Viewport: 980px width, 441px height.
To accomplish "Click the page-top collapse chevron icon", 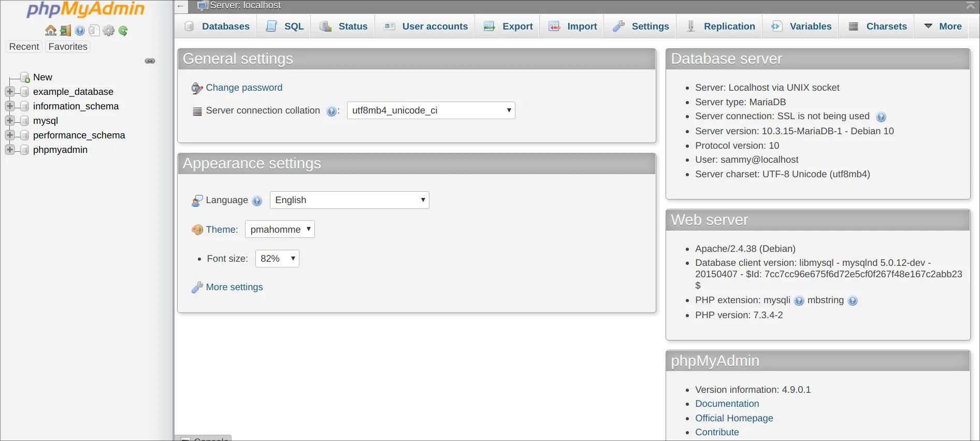I will pyautogui.click(x=970, y=5).
